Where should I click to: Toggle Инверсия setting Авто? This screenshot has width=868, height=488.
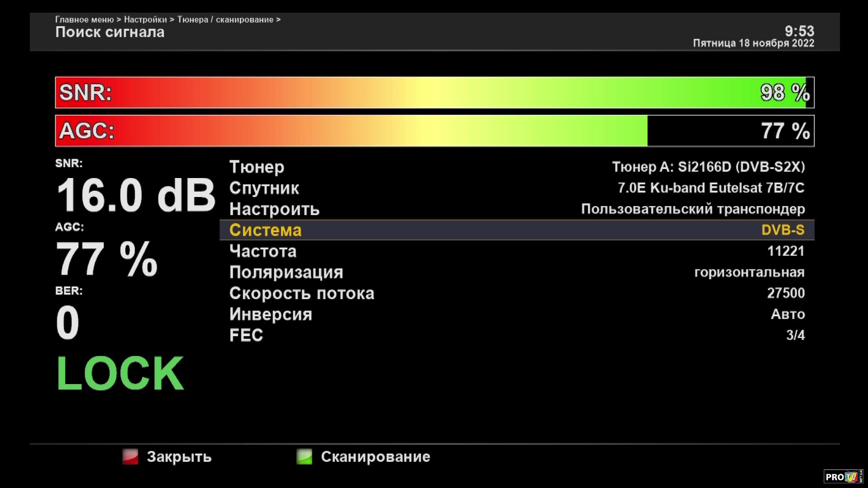788,314
